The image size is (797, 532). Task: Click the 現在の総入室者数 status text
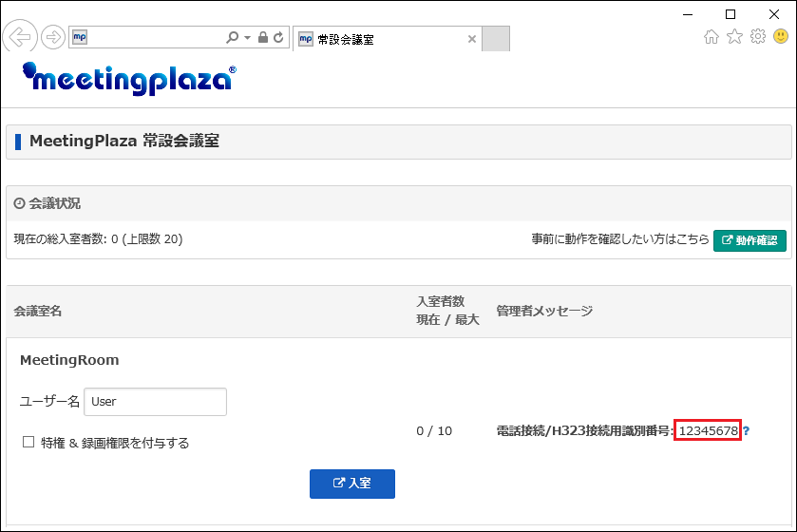(98, 239)
